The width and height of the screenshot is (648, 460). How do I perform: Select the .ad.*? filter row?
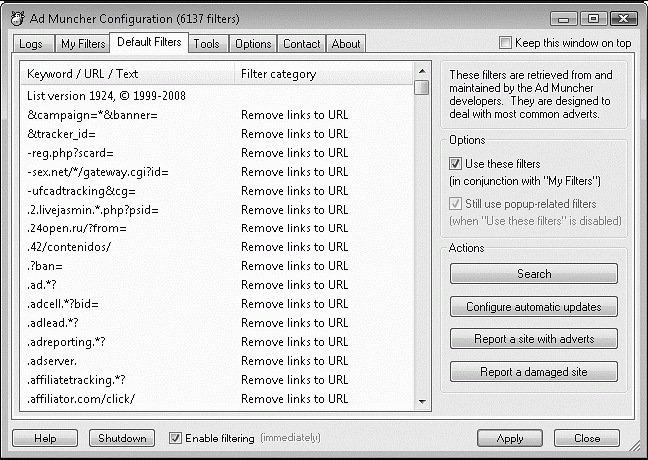[217, 285]
